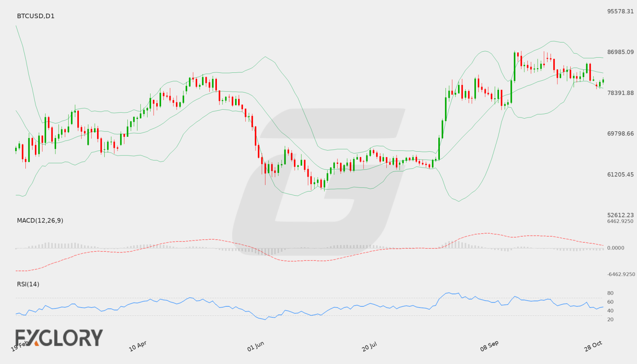The image size is (637, 364).
Task: Select the 95578.31 price axis label
Action: coord(620,11)
